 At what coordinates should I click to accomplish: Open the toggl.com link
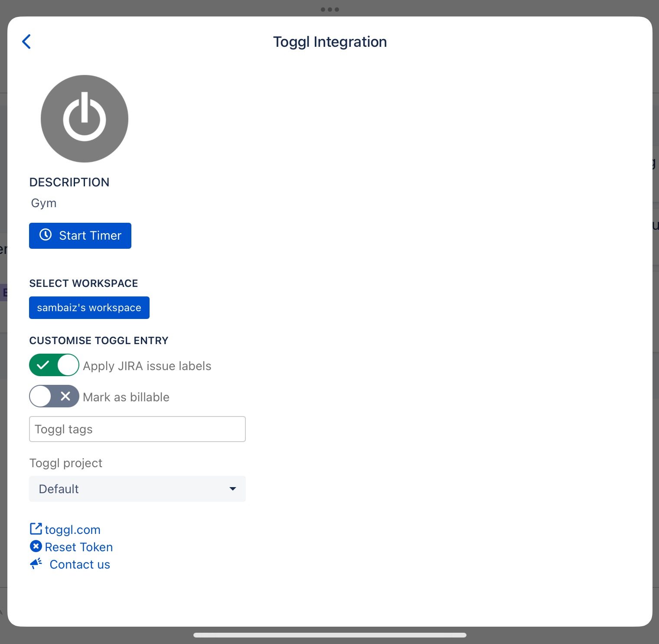pos(72,530)
